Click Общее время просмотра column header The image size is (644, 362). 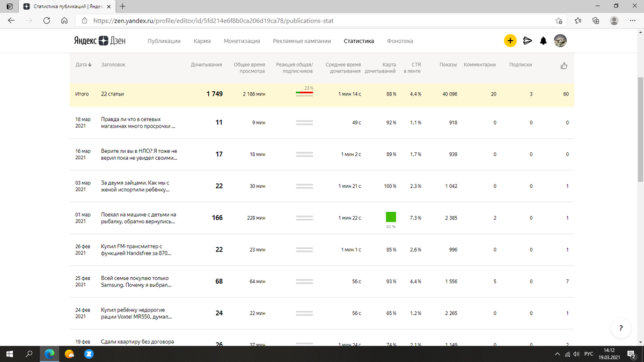coord(250,68)
